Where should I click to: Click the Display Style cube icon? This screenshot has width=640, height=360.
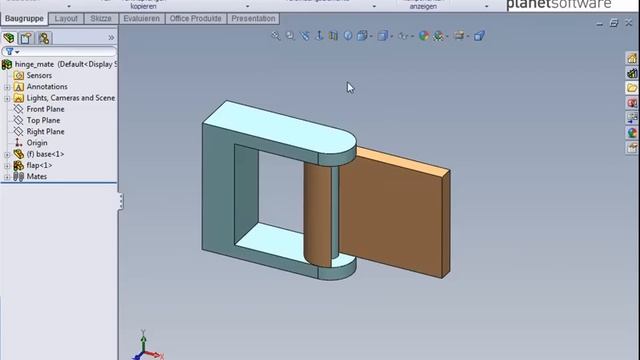(382, 36)
